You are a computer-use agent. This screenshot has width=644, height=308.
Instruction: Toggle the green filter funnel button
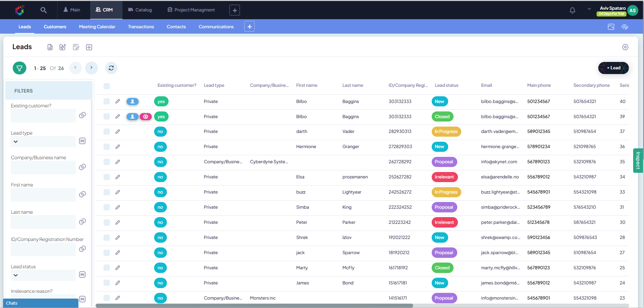point(20,68)
